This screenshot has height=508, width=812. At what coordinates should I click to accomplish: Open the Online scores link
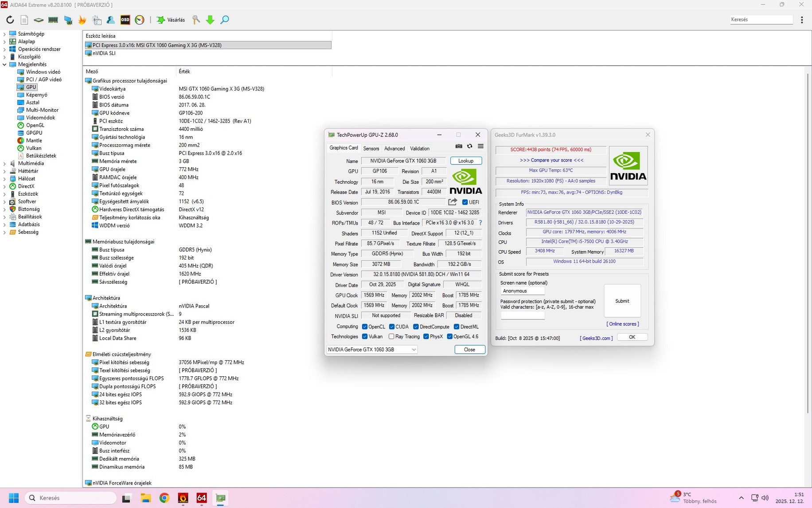point(623,324)
